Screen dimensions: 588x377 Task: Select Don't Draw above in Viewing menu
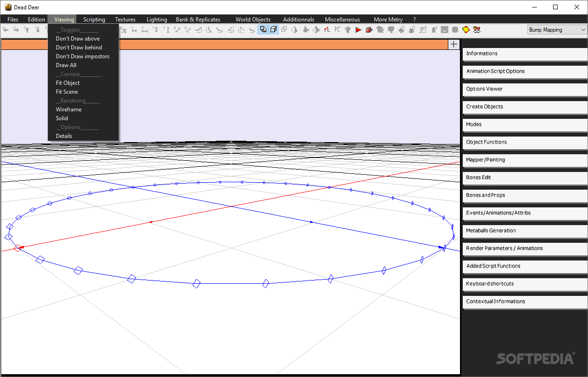78,39
